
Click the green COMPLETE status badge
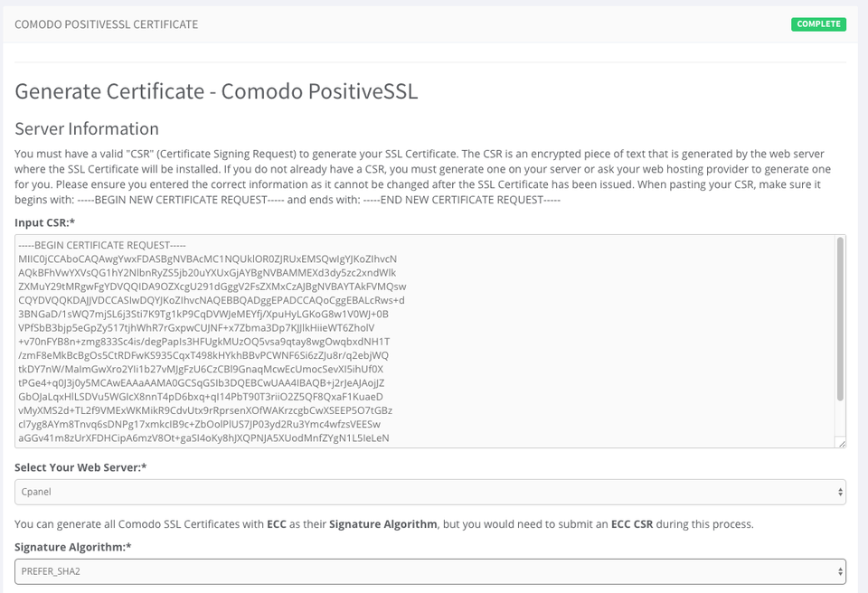click(818, 24)
